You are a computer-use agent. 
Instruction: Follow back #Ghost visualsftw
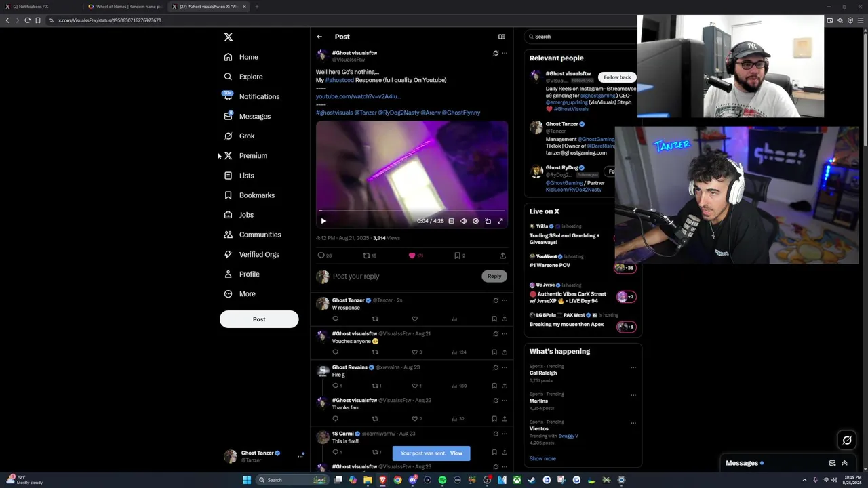pos(617,77)
